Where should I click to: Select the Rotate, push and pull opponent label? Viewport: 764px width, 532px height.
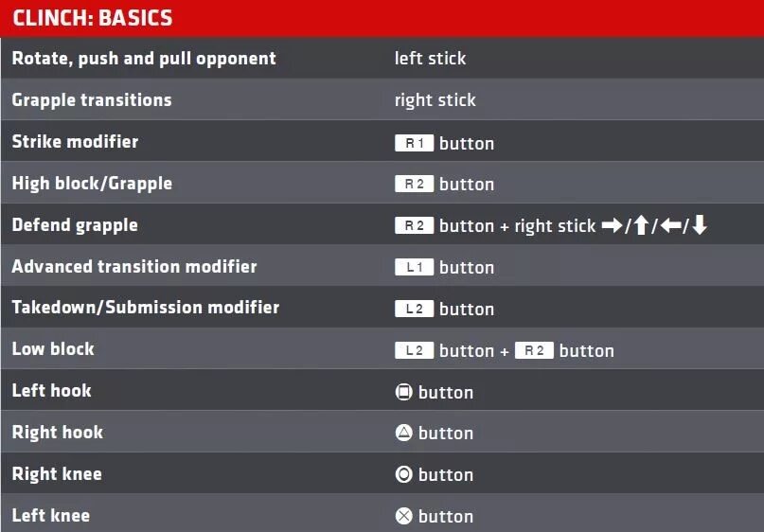click(144, 59)
